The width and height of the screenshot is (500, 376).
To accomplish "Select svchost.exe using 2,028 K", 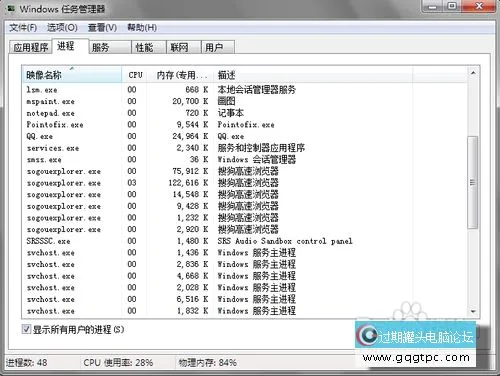I will pyautogui.click(x=244, y=287).
